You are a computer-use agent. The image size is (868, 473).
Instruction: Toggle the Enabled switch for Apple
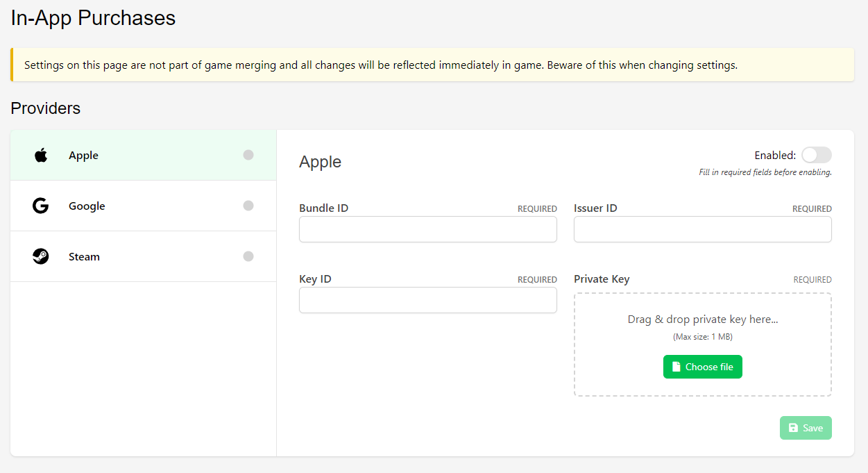816,155
